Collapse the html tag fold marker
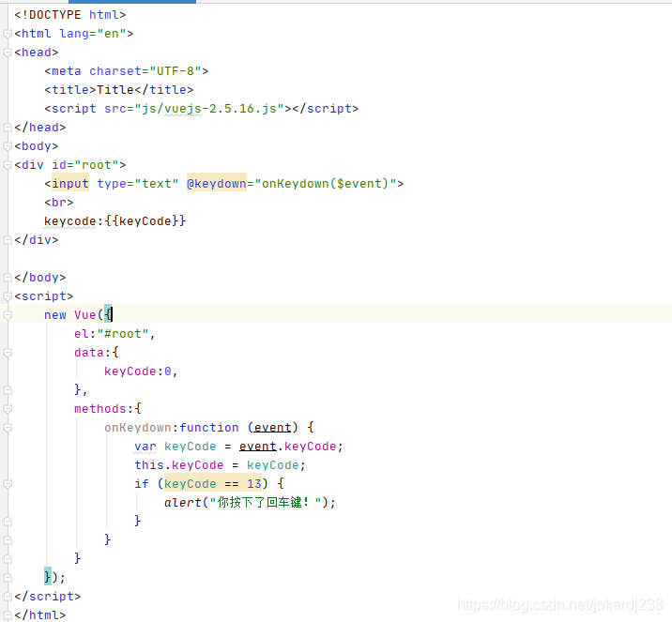672x622 pixels. [8, 34]
